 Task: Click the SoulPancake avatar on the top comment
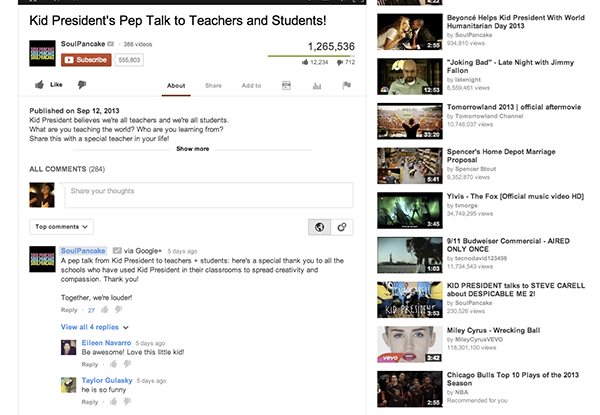tap(42, 259)
